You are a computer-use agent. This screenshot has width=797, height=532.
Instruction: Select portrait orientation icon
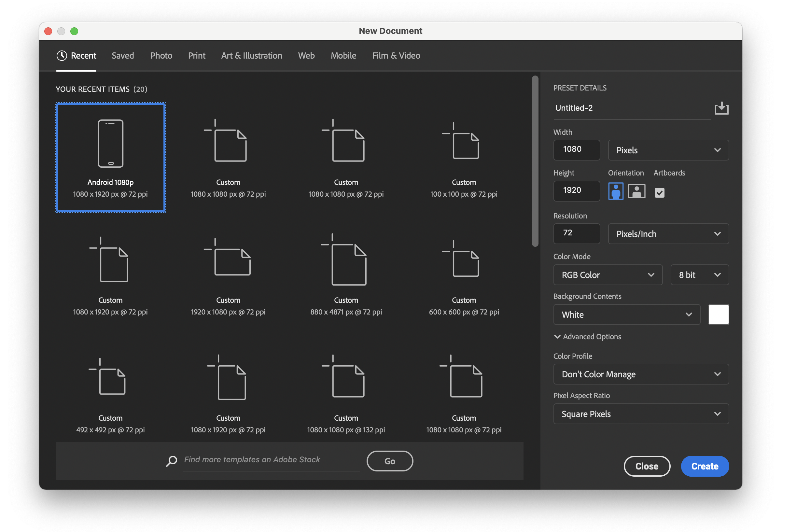coord(615,191)
